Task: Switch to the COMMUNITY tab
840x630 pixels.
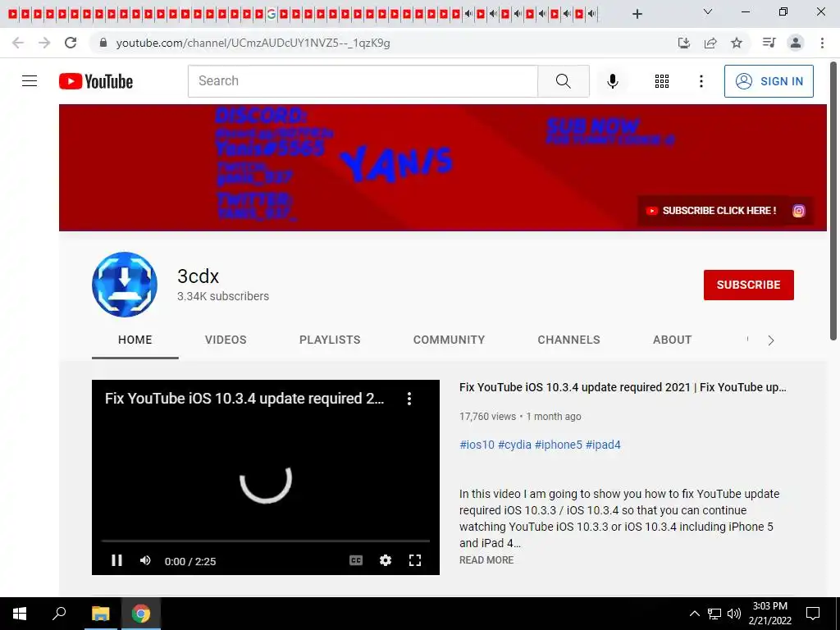Action: pyautogui.click(x=449, y=340)
